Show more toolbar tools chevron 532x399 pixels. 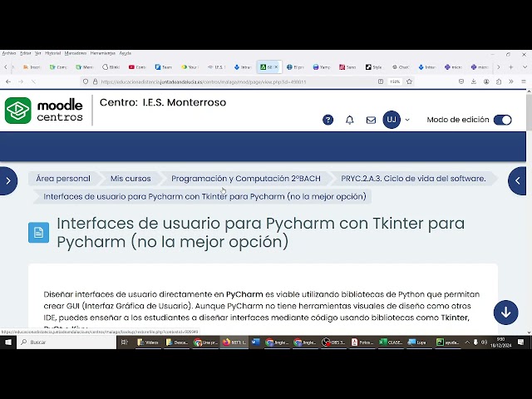pyautogui.click(x=511, y=81)
